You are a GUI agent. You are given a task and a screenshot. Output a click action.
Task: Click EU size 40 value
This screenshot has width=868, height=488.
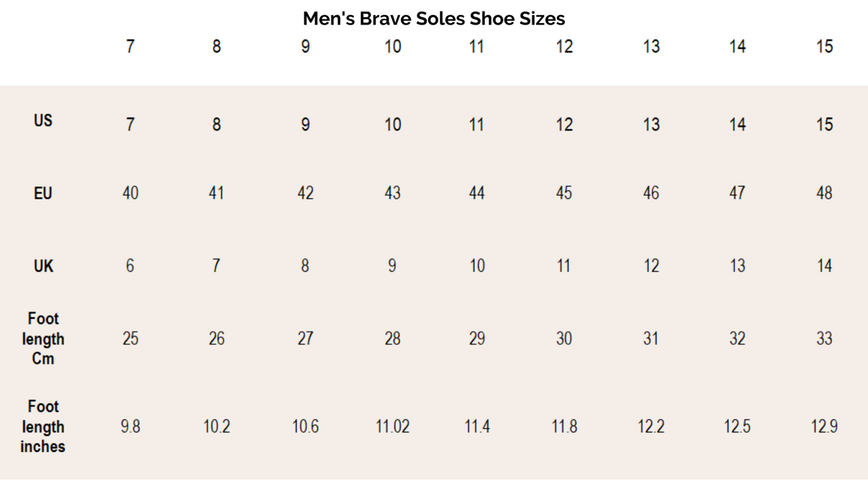(x=130, y=193)
